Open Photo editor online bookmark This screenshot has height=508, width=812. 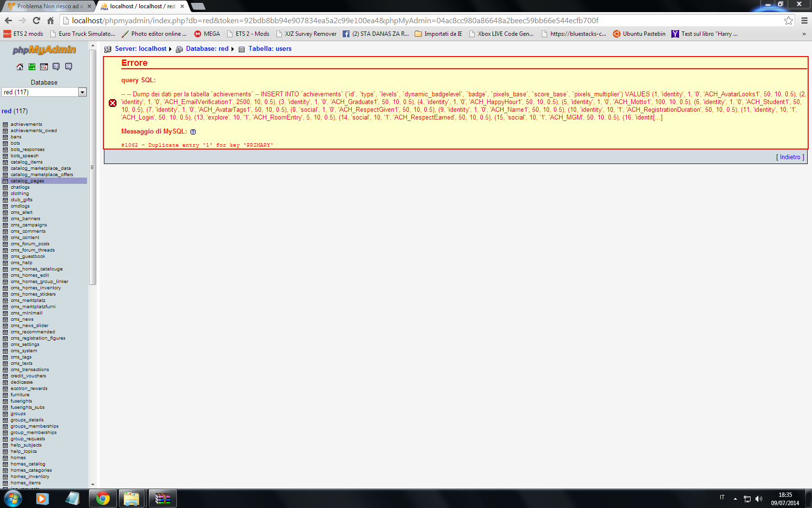point(154,34)
